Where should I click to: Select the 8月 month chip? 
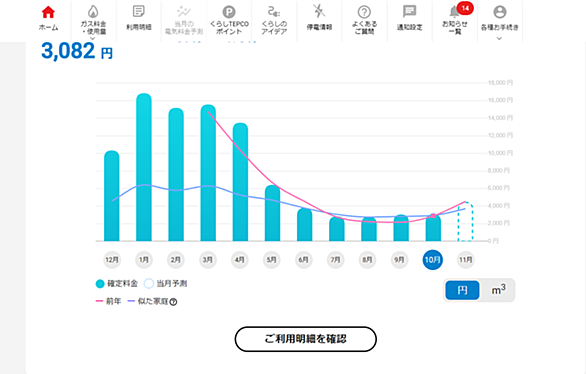368,260
